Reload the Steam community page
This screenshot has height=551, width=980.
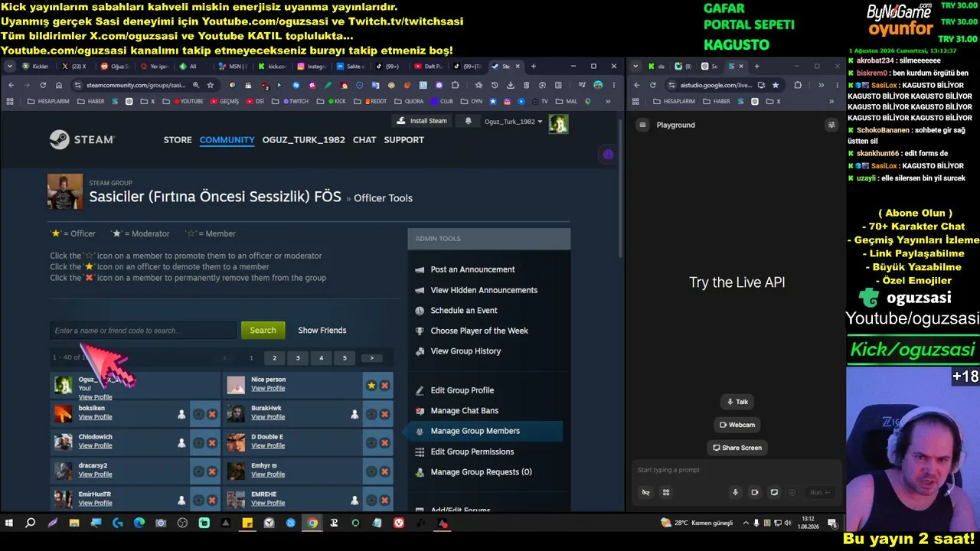(43, 85)
